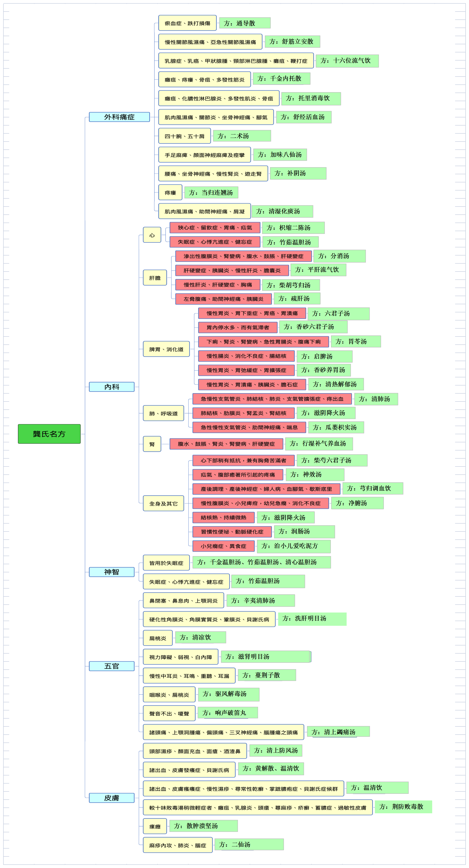
Task: Select the 方:舒筋立安散 formula node
Action: [x=292, y=41]
